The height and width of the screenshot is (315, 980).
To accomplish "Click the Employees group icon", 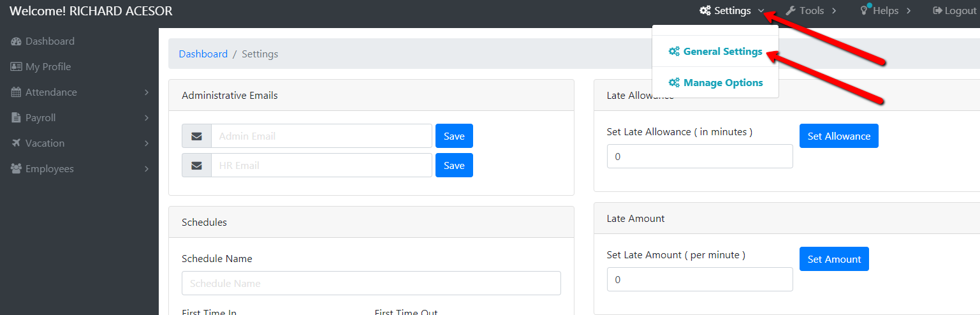I will (16, 169).
